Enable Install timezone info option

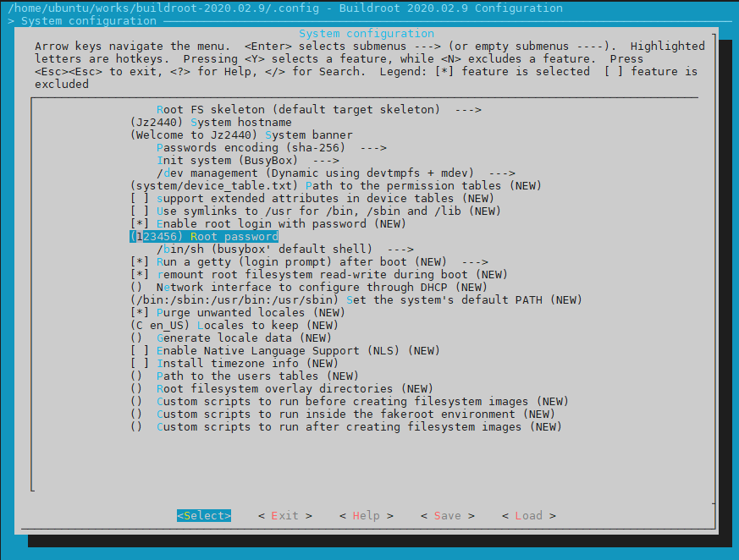(x=234, y=364)
